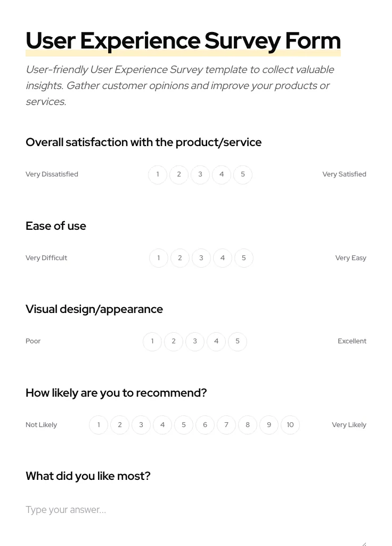This screenshot has width=392, height=546.
Task: Choose 5 on the recommendation scale
Action: click(184, 424)
